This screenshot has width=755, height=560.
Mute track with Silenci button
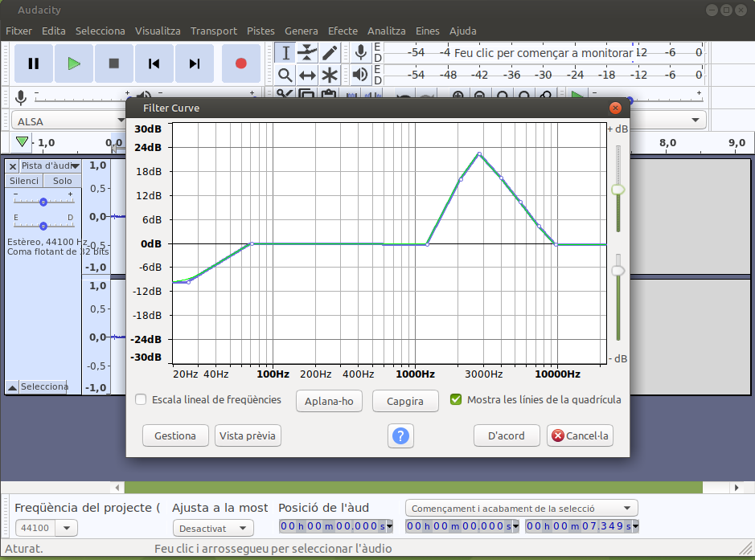pos(24,181)
